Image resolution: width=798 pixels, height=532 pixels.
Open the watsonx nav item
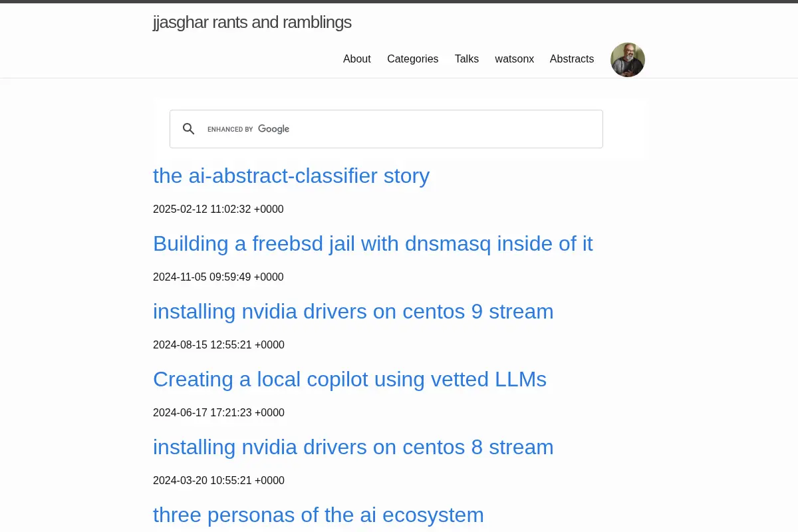coord(515,59)
